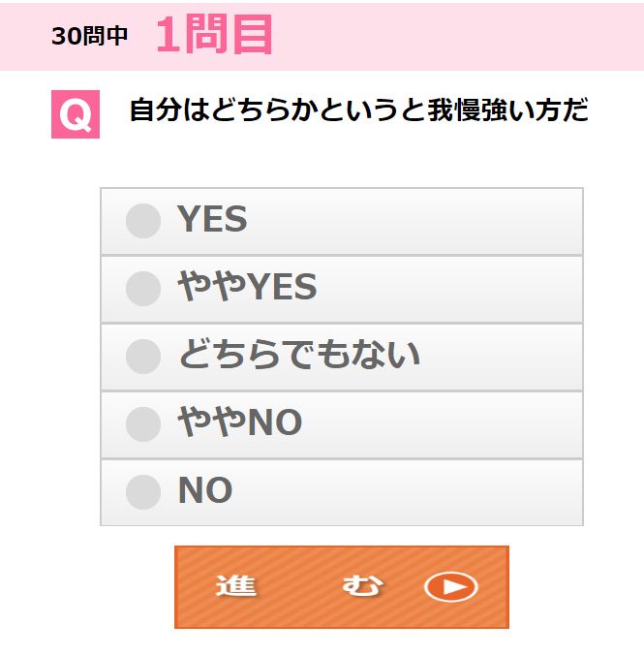This screenshot has height=656, width=644.
Task: Click the 1問目 question number heading
Action: pyautogui.click(x=215, y=34)
